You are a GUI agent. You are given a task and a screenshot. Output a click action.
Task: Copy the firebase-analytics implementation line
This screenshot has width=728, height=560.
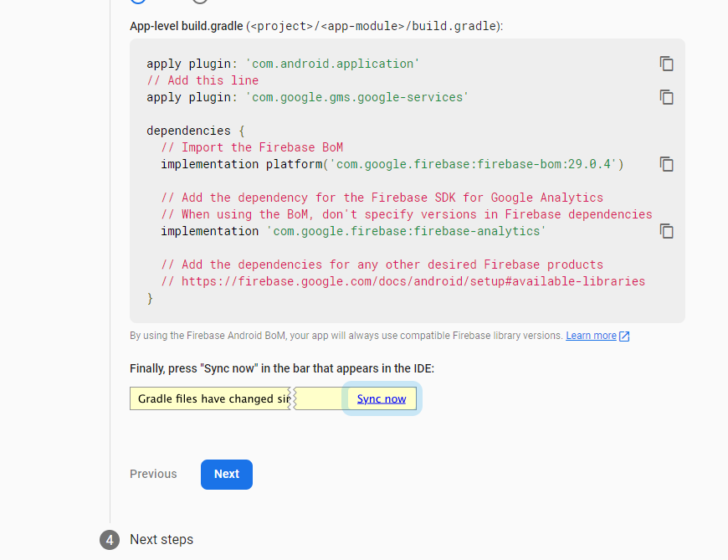coord(666,231)
